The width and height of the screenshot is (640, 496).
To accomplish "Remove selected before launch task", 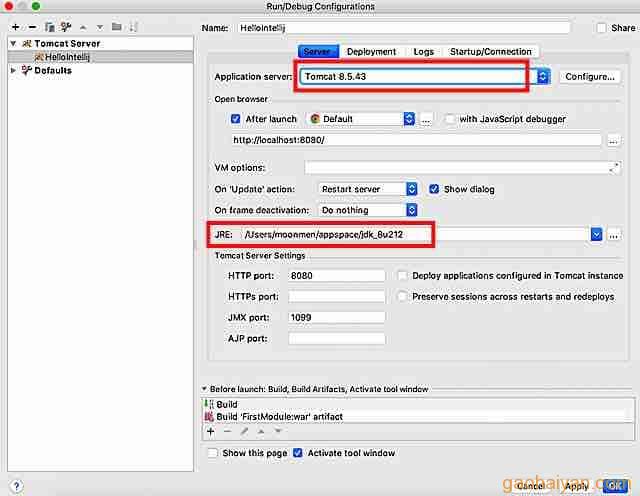I will (227, 431).
